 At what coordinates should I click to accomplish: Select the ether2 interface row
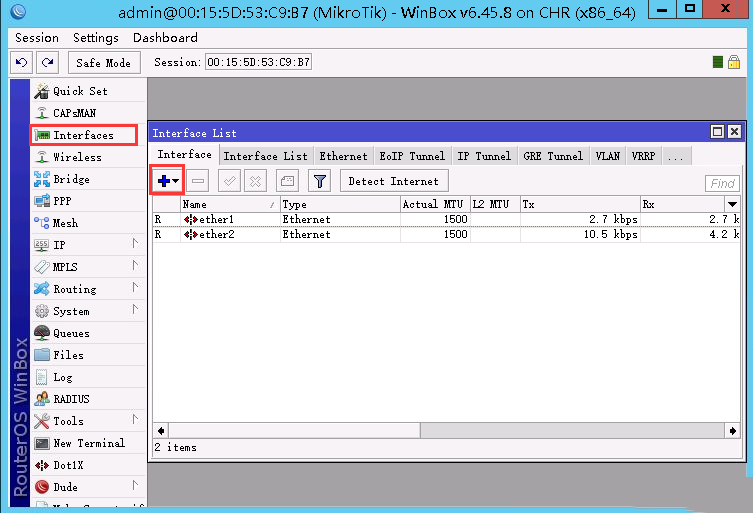[x=446, y=234]
